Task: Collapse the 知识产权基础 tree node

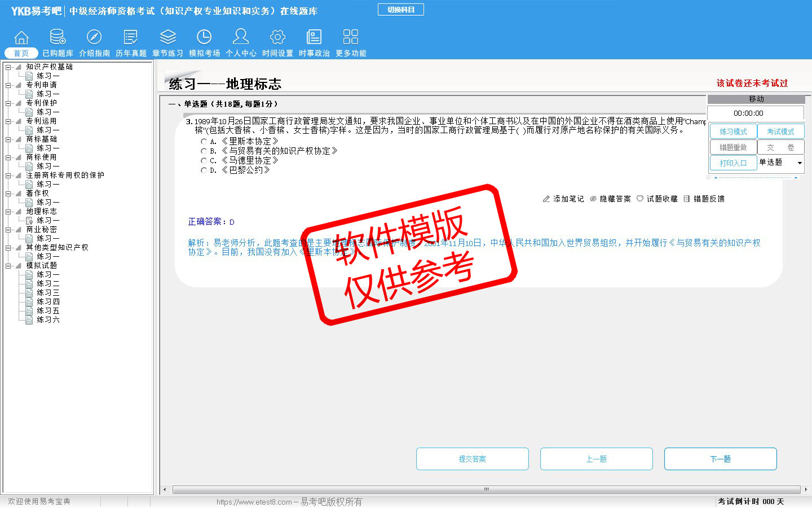Action: tap(8, 67)
